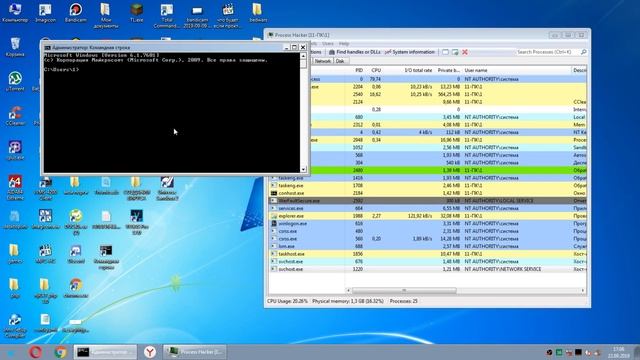Sort processes by the CPU column
Image resolution: width=640 pixels, height=360 pixels.
[376, 70]
